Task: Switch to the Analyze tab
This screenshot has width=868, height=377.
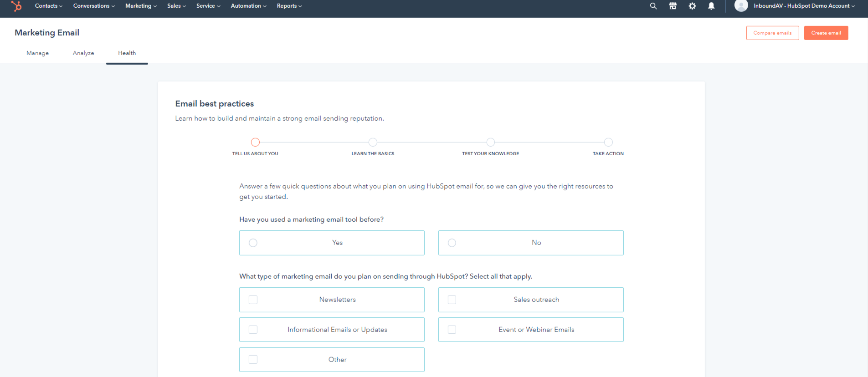Action: (83, 53)
